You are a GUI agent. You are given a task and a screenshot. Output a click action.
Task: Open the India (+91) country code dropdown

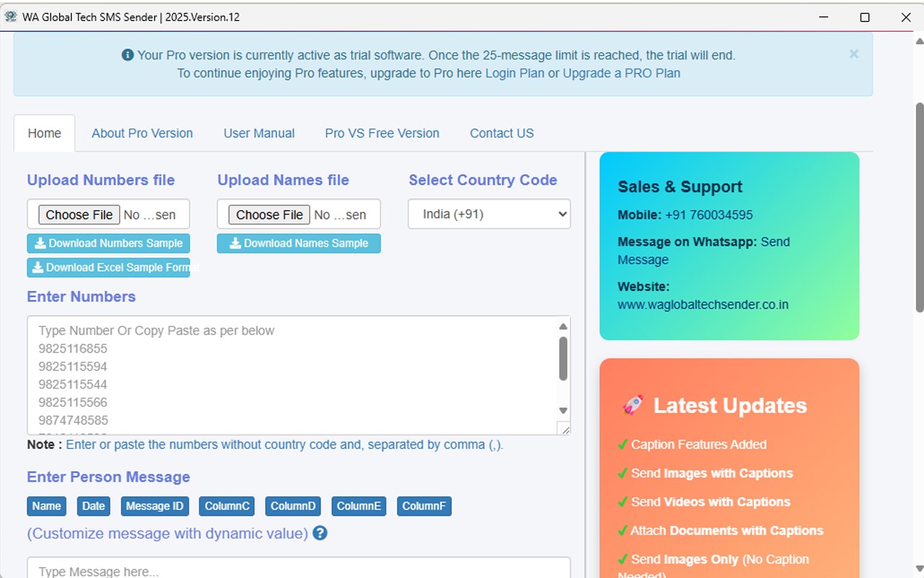[x=489, y=215]
